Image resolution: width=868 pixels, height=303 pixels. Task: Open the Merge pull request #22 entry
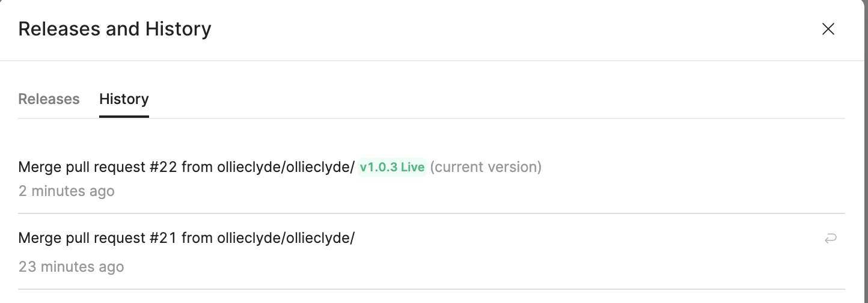[186, 167]
